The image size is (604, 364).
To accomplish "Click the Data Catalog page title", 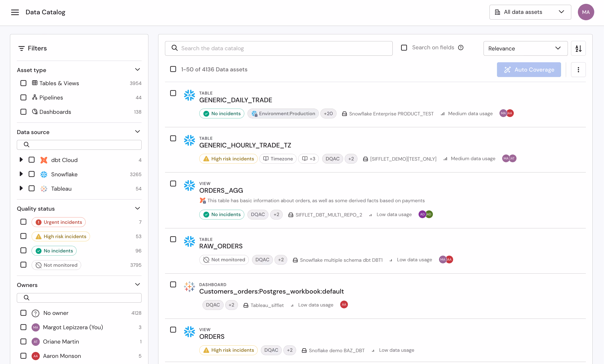I will tap(45, 12).
